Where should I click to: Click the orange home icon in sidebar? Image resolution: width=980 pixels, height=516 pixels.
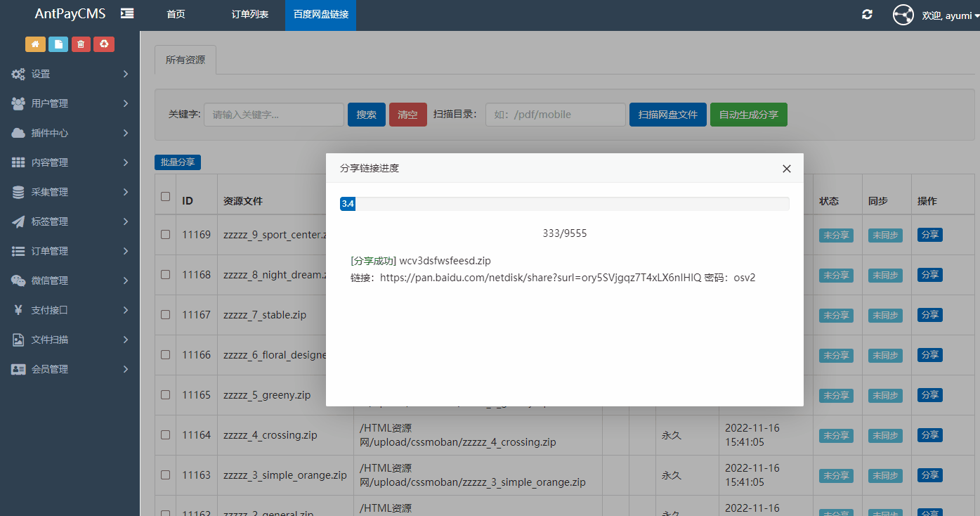click(x=35, y=44)
